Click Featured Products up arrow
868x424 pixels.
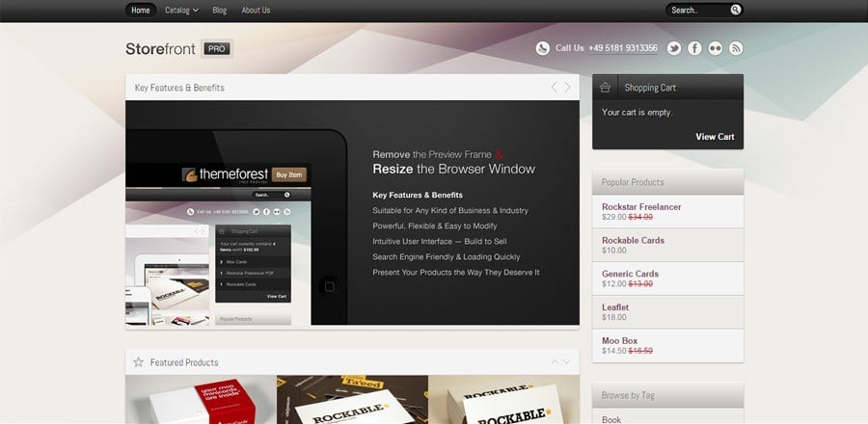point(555,362)
